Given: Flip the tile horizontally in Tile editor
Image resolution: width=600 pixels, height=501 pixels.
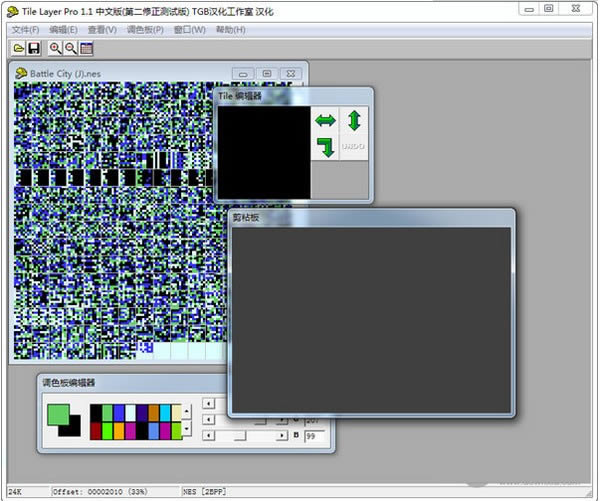Looking at the screenshot, I should click(x=325, y=121).
